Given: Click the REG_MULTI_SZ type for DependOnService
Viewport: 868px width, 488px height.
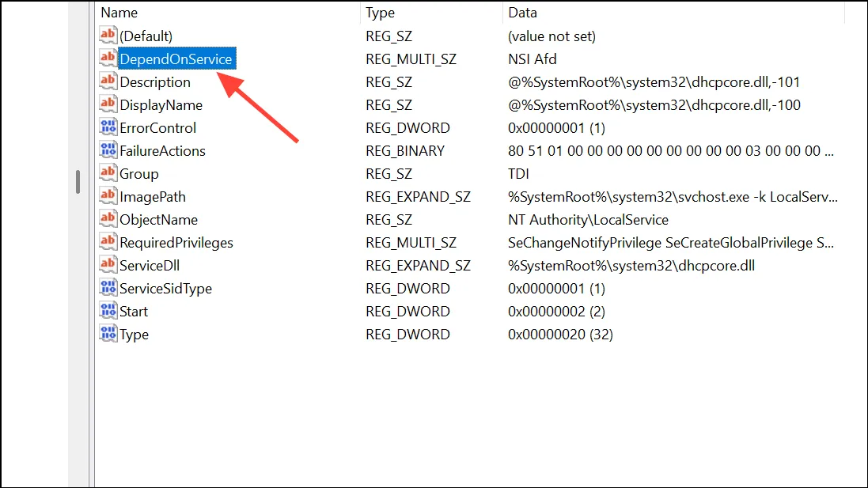Looking at the screenshot, I should pyautogui.click(x=411, y=59).
